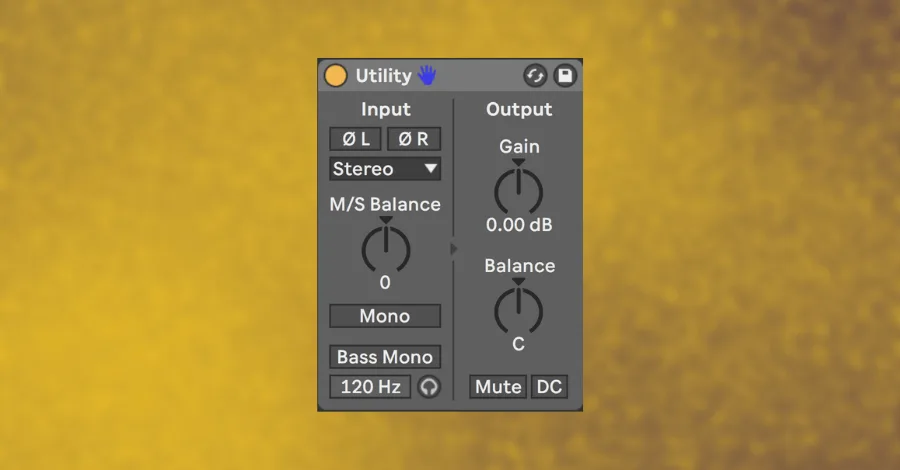
Task: Click the M/S Balance value 0
Action: 385,282
